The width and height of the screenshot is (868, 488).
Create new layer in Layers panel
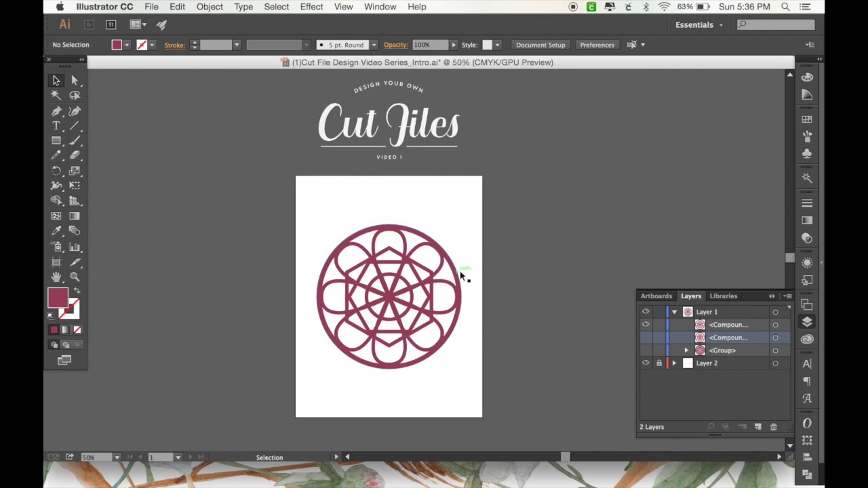click(757, 427)
